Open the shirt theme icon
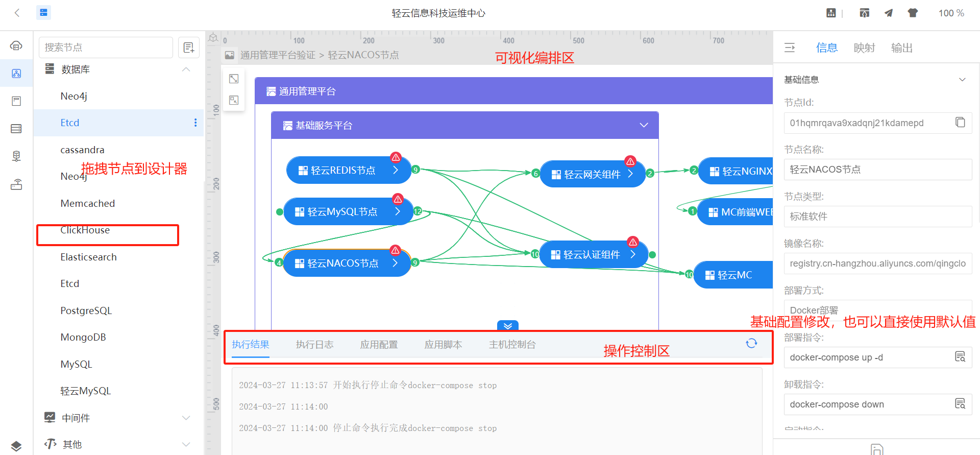980x455 pixels. [x=913, y=13]
